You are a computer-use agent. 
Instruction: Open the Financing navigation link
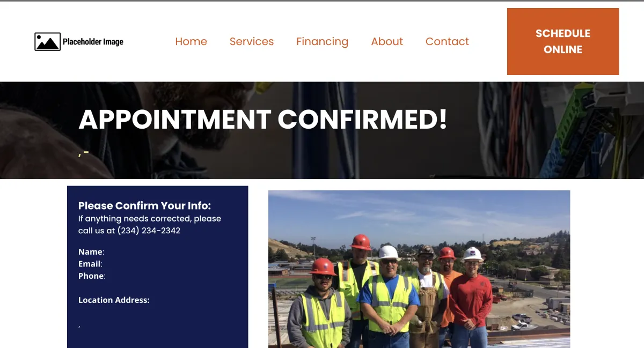click(x=322, y=42)
